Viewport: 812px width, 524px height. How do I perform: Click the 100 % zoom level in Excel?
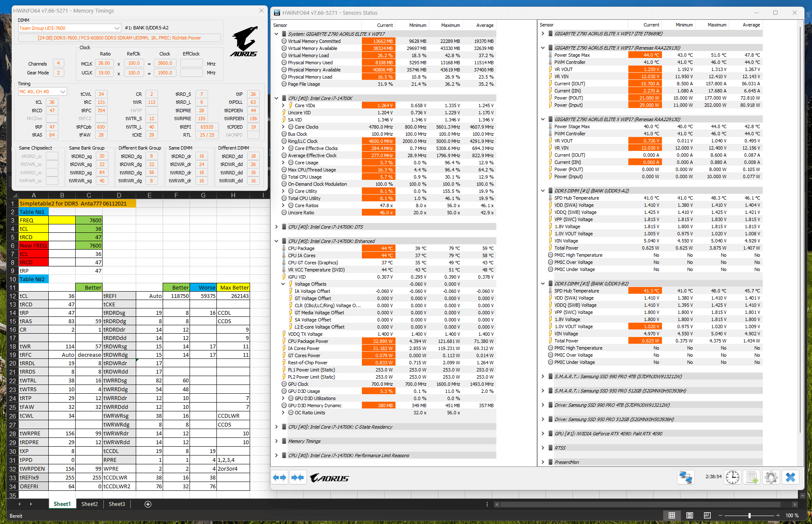point(792,516)
